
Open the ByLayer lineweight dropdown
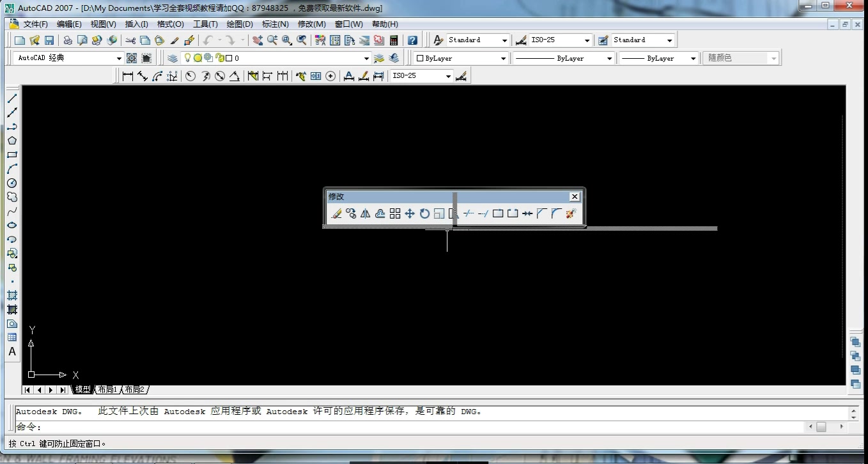(658, 58)
